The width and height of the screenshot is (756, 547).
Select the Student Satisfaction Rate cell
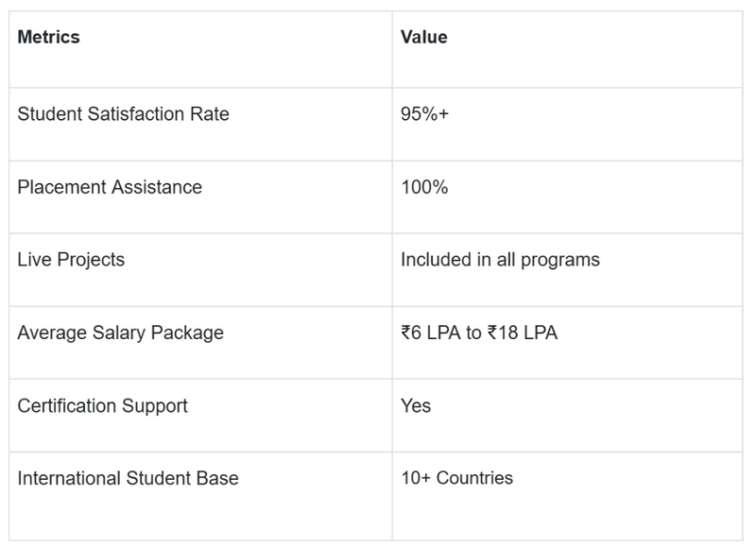point(123,114)
